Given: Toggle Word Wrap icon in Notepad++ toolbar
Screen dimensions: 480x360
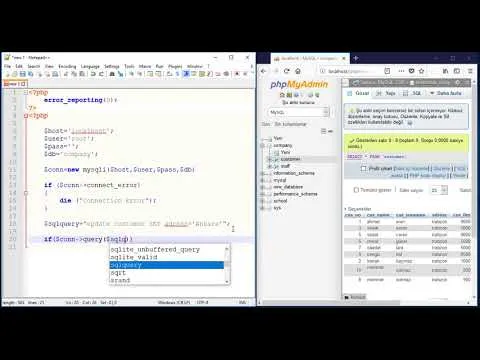Looking at the screenshot, I should tap(169, 74).
